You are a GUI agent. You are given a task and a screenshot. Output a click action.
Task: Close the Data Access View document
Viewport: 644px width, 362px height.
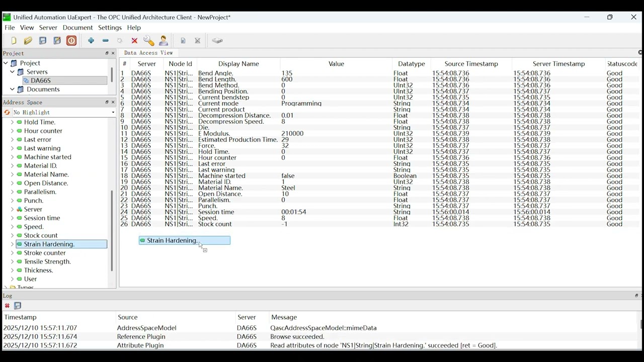639,53
